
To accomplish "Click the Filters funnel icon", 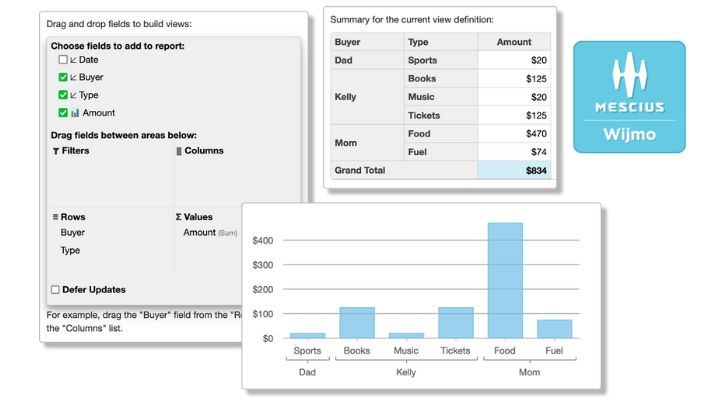I will coord(55,151).
